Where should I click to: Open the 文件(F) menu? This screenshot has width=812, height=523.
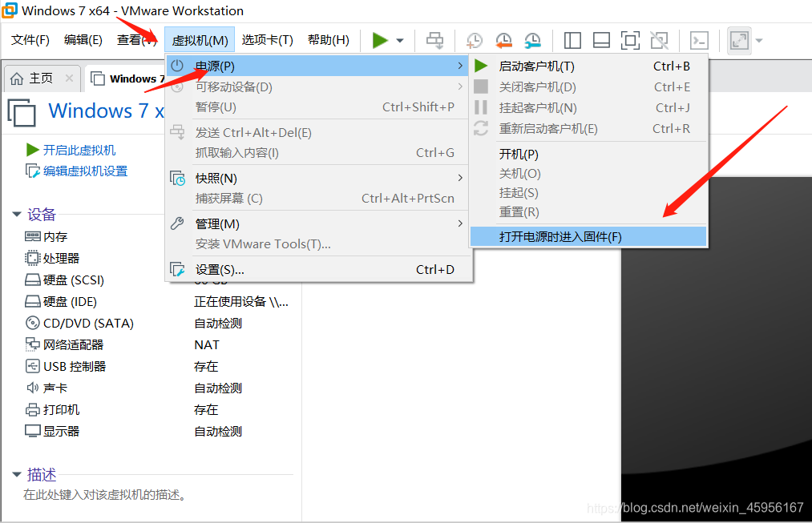tap(30, 40)
